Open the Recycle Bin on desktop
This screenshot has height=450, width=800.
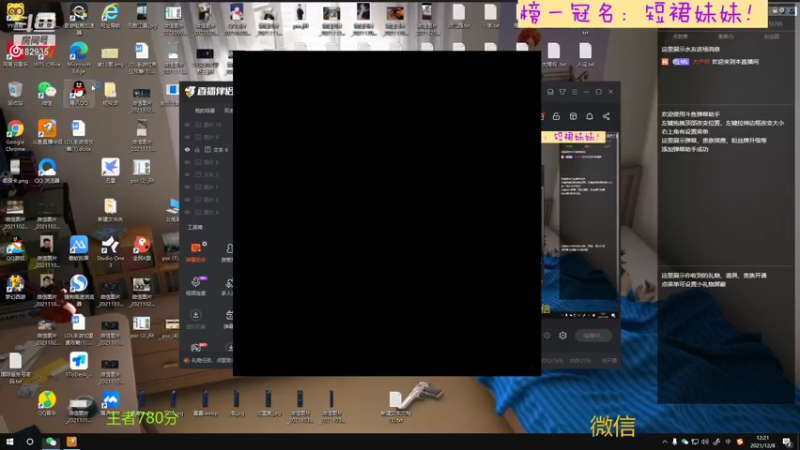15,93
